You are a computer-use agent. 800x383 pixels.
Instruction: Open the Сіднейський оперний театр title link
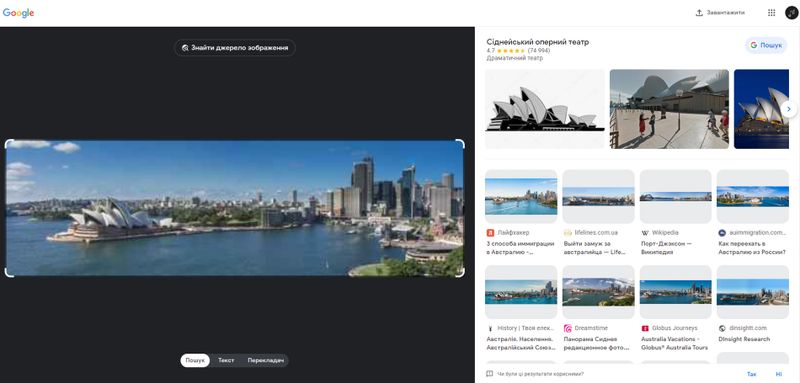click(537, 42)
